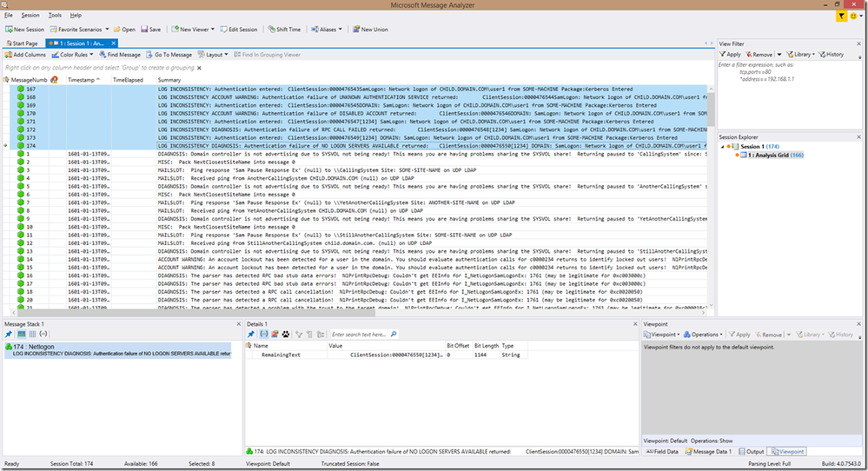
Task: Click History in the View Filter panel
Action: point(832,54)
